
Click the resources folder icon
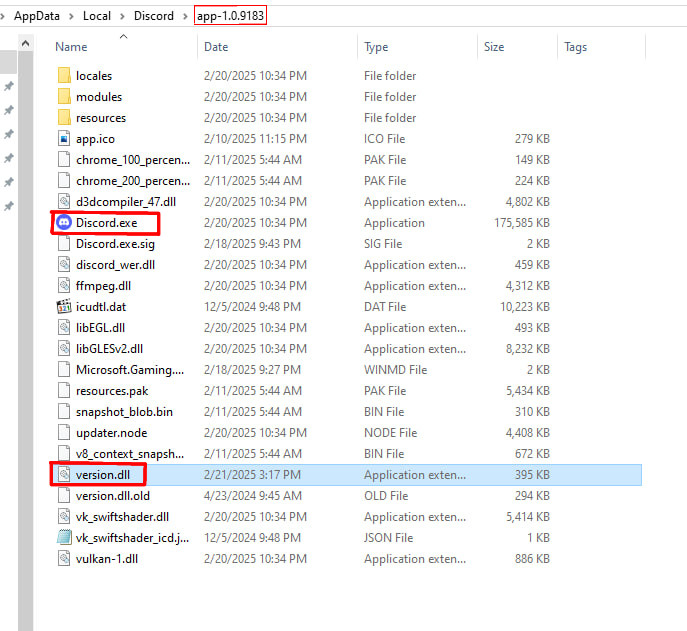coord(64,117)
